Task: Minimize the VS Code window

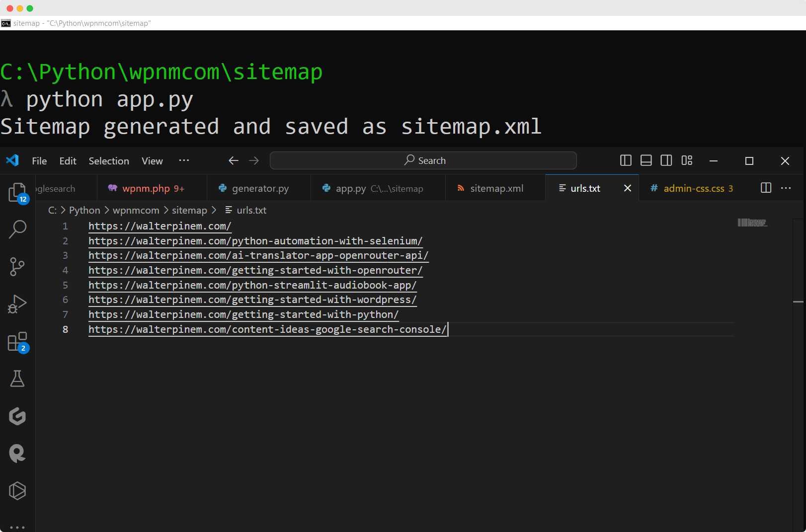Action: point(714,161)
